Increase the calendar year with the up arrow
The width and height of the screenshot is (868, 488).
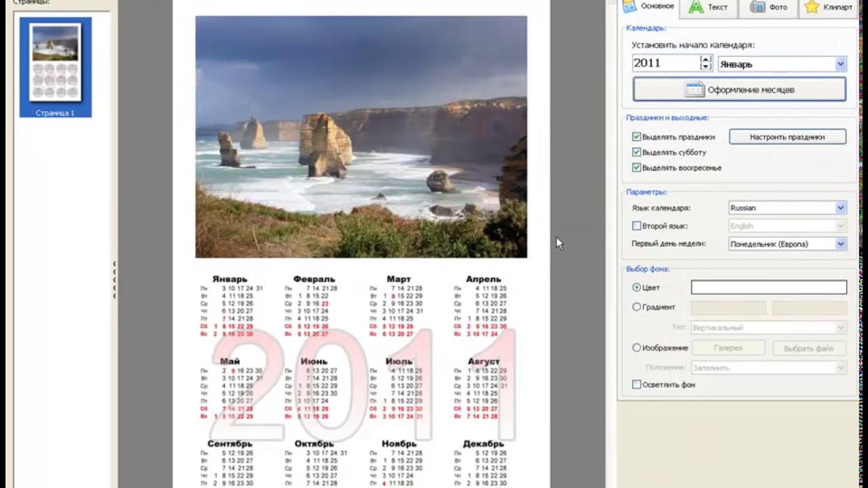706,59
